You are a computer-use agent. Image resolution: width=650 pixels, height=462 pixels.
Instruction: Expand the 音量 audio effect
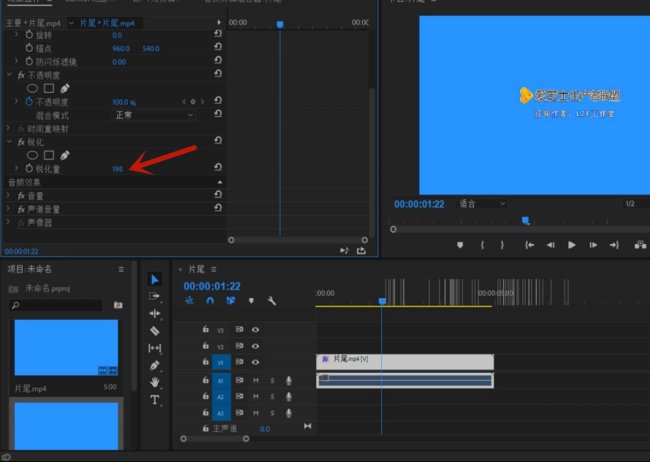[9, 195]
